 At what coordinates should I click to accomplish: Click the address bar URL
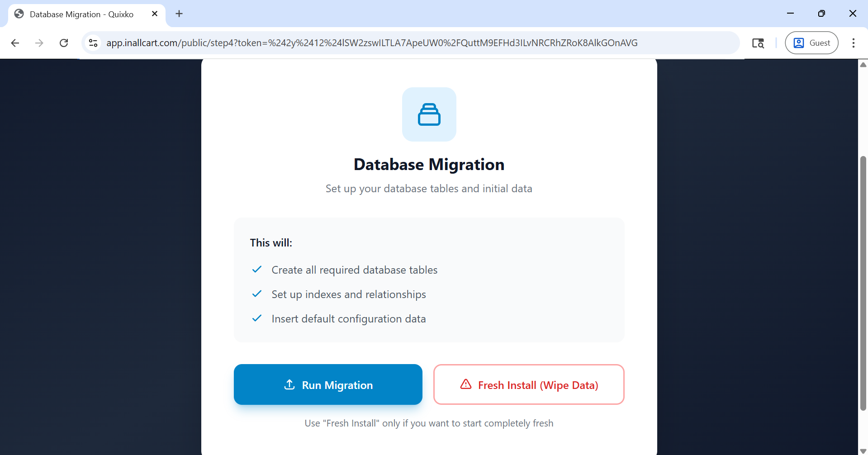(372, 43)
